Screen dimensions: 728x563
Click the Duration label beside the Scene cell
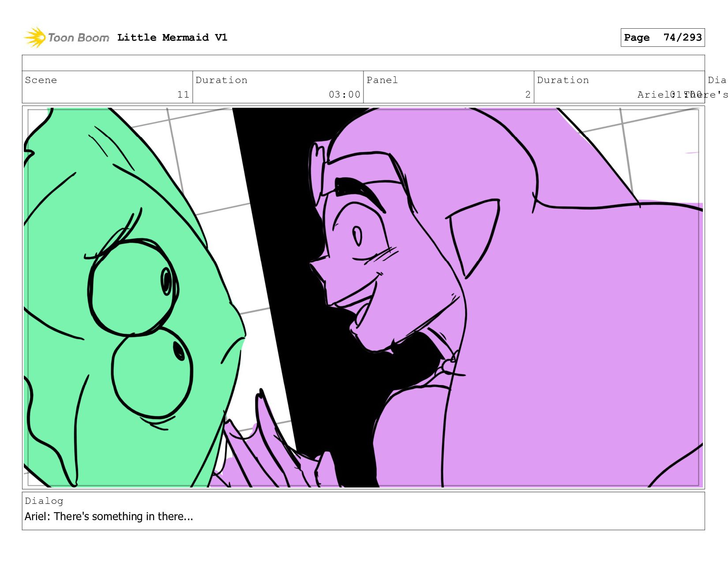click(x=221, y=80)
